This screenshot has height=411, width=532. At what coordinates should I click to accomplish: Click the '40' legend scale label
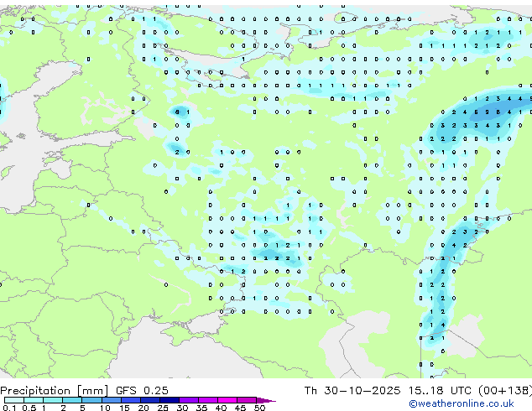221,408
